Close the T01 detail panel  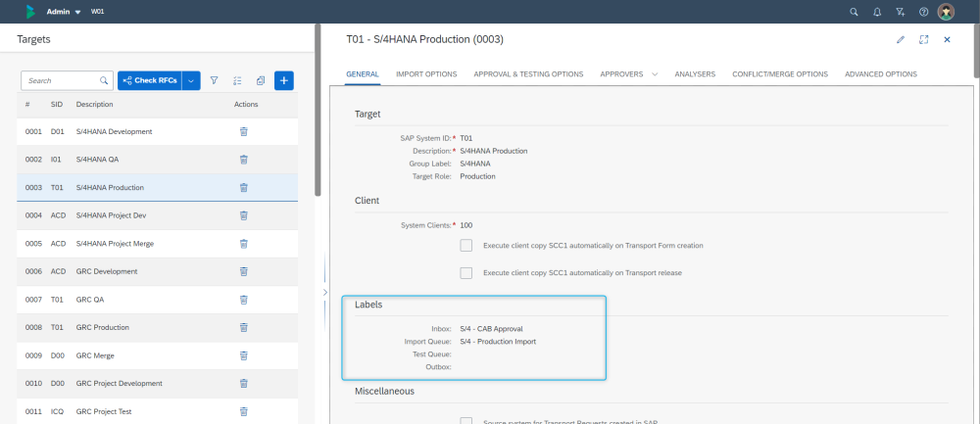pyautogui.click(x=947, y=39)
